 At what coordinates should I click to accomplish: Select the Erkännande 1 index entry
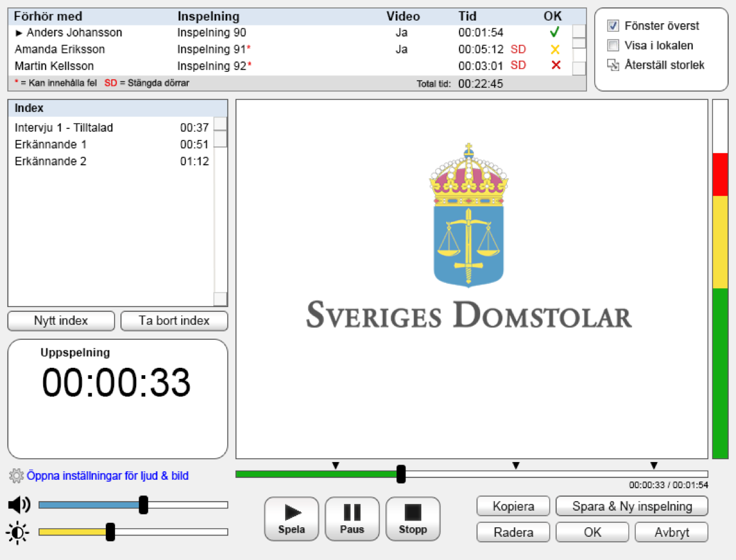pos(112,145)
